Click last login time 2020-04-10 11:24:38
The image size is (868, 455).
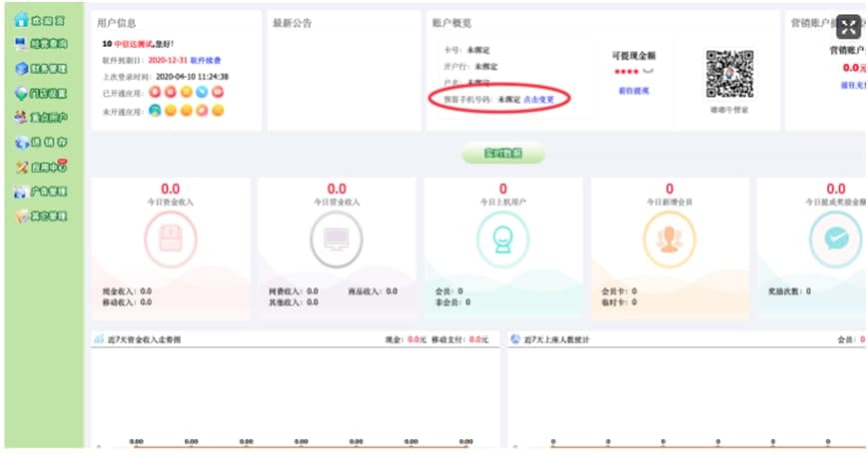pos(192,77)
